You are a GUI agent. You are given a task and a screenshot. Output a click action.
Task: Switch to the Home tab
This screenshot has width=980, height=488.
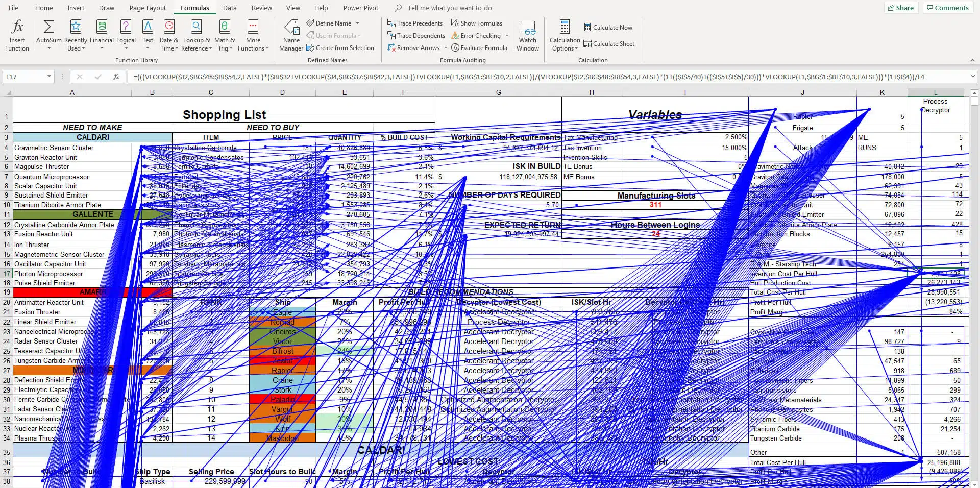pyautogui.click(x=44, y=8)
